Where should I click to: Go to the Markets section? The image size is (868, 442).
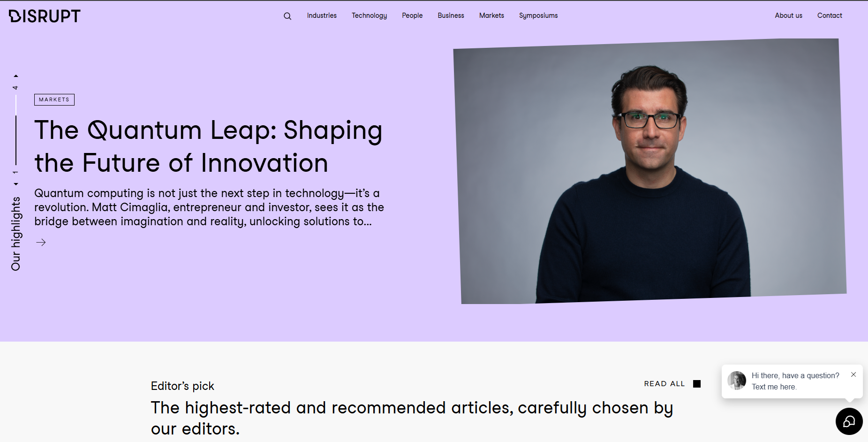pyautogui.click(x=491, y=15)
